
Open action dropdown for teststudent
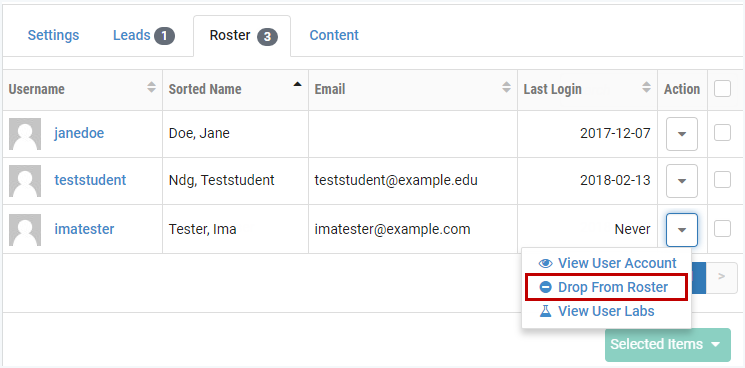coord(682,181)
